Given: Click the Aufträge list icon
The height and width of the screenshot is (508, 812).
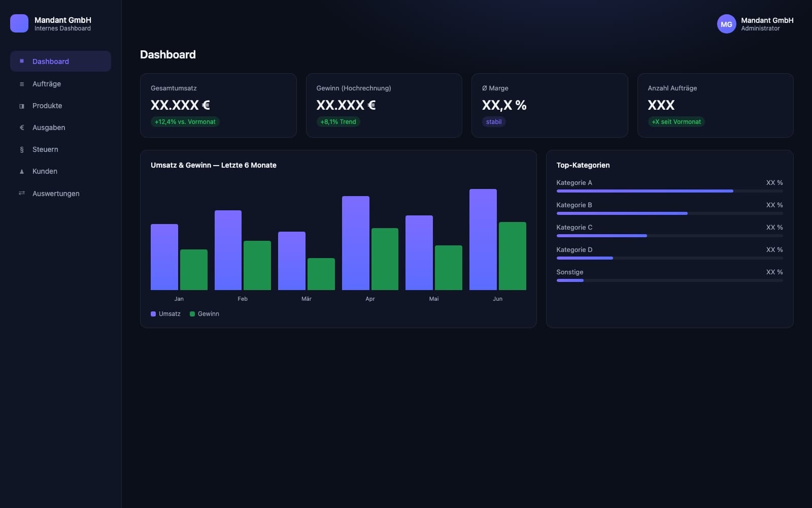Looking at the screenshot, I should [x=22, y=84].
